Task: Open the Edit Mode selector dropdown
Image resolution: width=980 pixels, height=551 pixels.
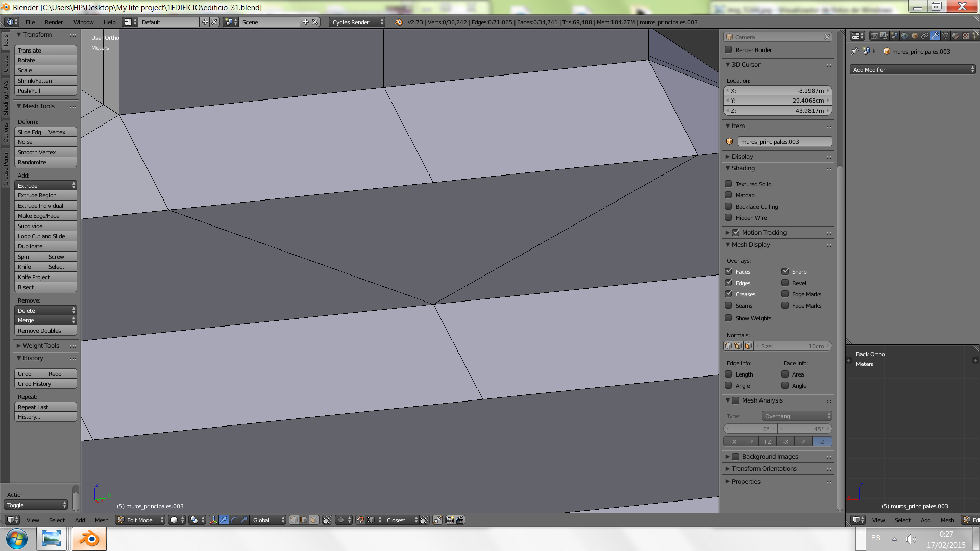Action: click(x=140, y=520)
